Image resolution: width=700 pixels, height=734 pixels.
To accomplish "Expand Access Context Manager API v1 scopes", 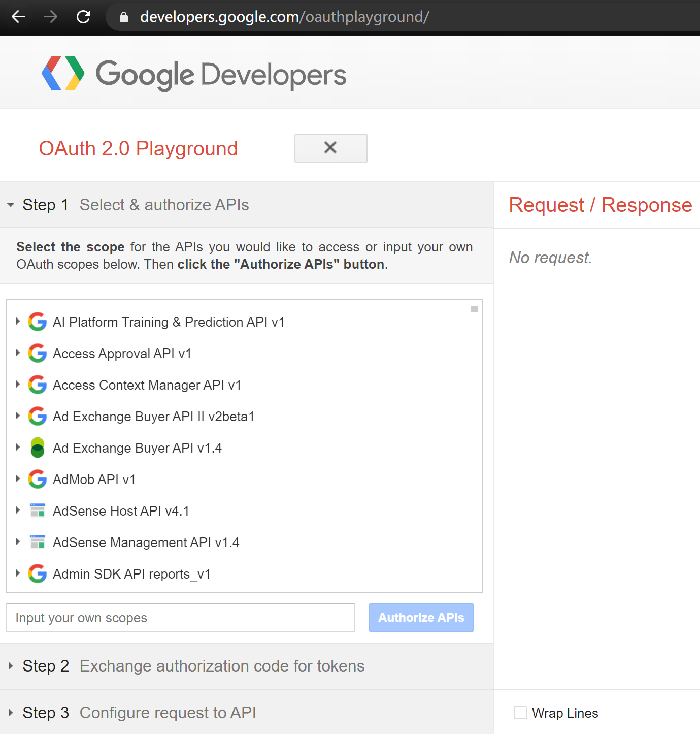I will point(18,384).
